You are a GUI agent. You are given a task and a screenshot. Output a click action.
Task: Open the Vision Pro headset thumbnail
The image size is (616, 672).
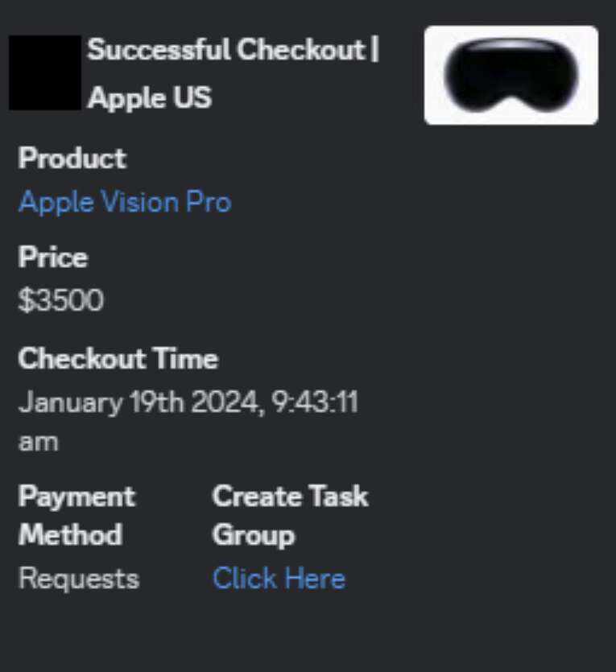click(x=511, y=76)
